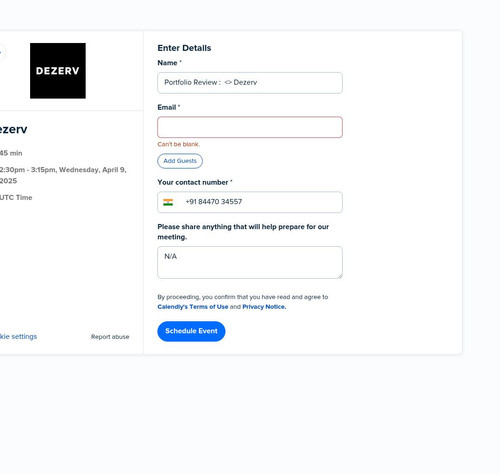Click the Enter Details heading

184,48
